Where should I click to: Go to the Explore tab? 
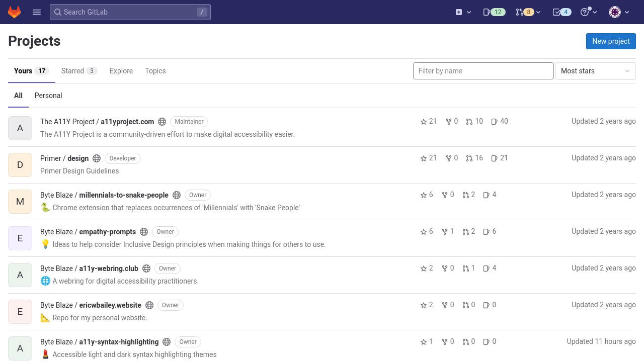pyautogui.click(x=121, y=71)
